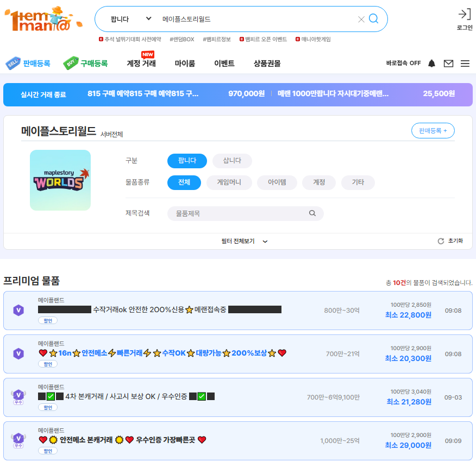Click 매니아핫게임 link
This screenshot has height=462, width=476.
313,39
